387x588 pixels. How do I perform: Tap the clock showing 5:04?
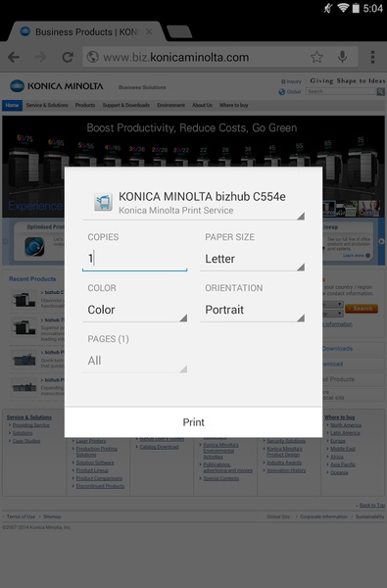coord(372,8)
